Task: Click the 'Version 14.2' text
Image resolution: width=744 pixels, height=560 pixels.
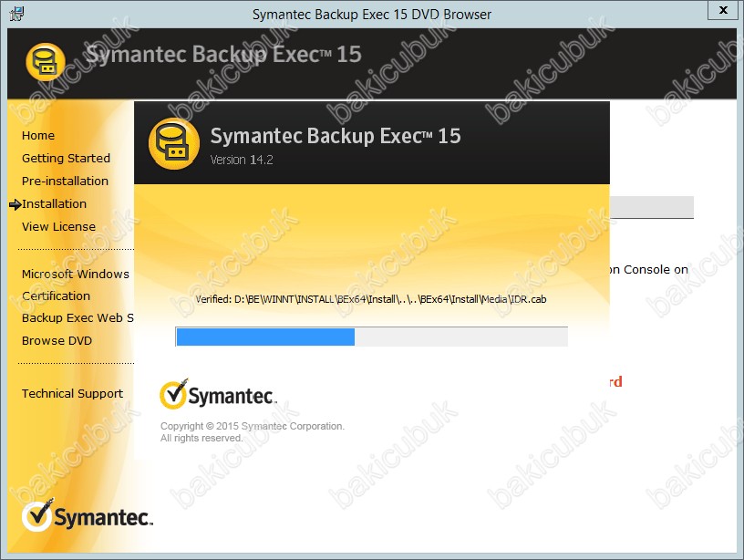Action: point(242,160)
